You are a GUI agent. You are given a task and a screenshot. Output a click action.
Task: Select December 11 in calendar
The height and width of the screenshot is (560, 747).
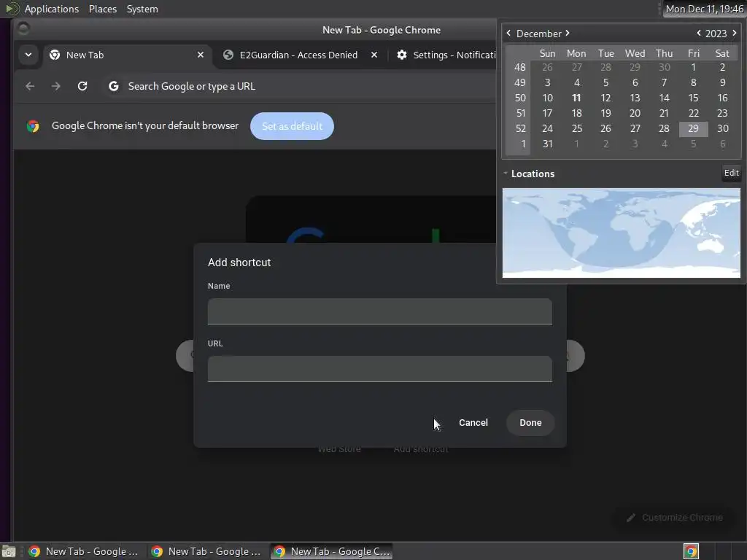pos(576,98)
